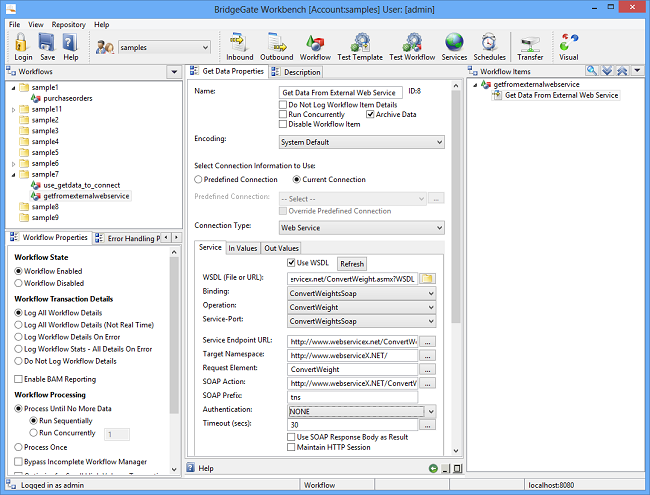Open the Outbound toolbar item
This screenshot has height=495, width=650.
click(276, 42)
